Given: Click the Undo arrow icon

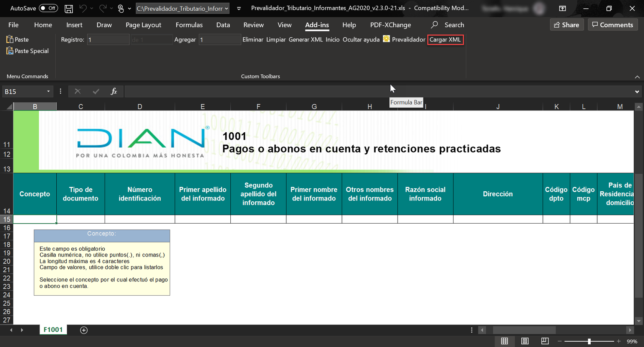Looking at the screenshot, I should coord(83,8).
